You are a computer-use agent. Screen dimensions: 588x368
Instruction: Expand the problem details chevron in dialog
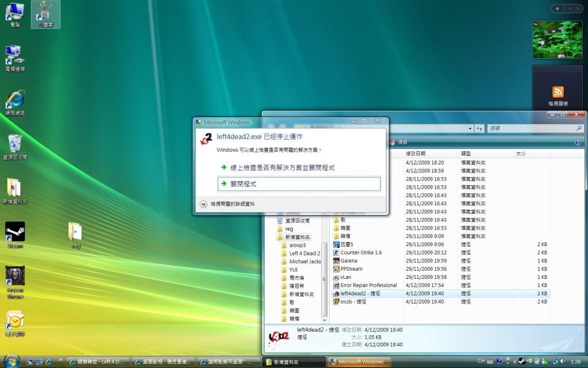pos(203,204)
